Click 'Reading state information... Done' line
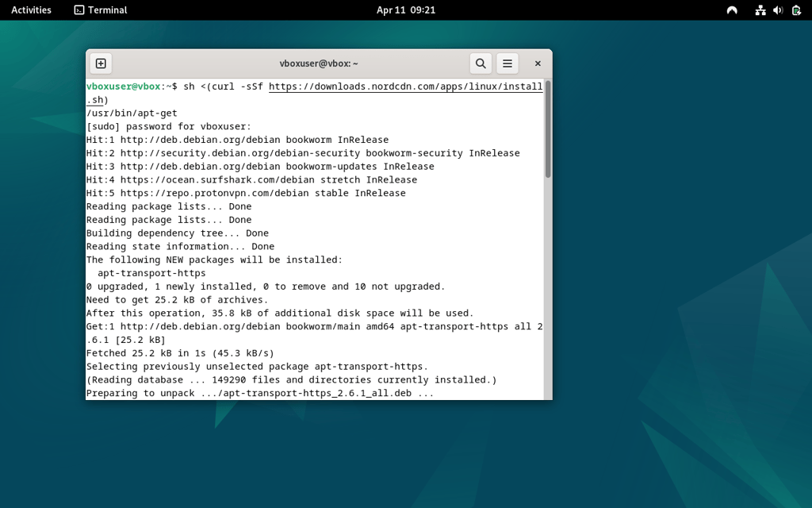812x508 pixels. click(x=180, y=247)
